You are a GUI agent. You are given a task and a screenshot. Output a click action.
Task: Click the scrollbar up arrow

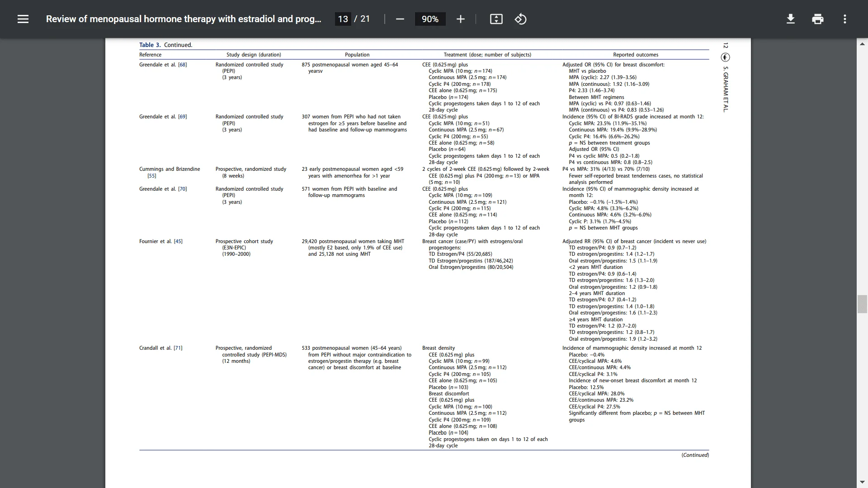[x=862, y=44]
